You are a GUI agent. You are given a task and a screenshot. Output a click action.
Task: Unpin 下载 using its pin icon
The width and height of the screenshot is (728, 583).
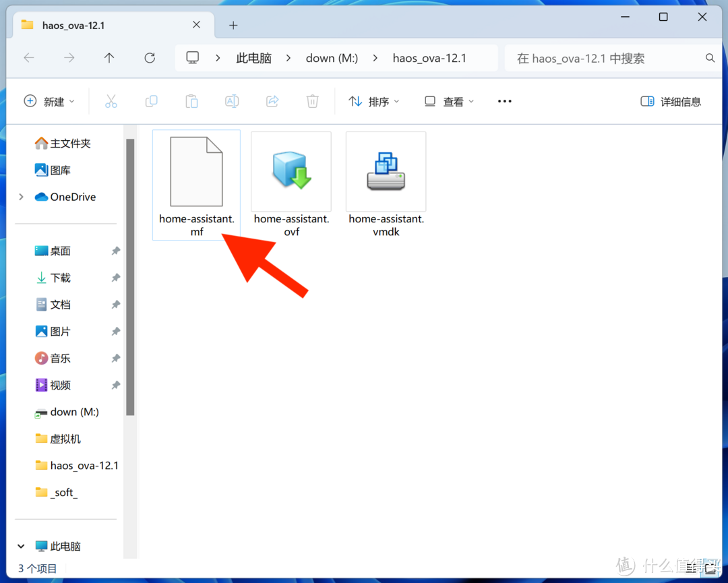[x=116, y=278]
